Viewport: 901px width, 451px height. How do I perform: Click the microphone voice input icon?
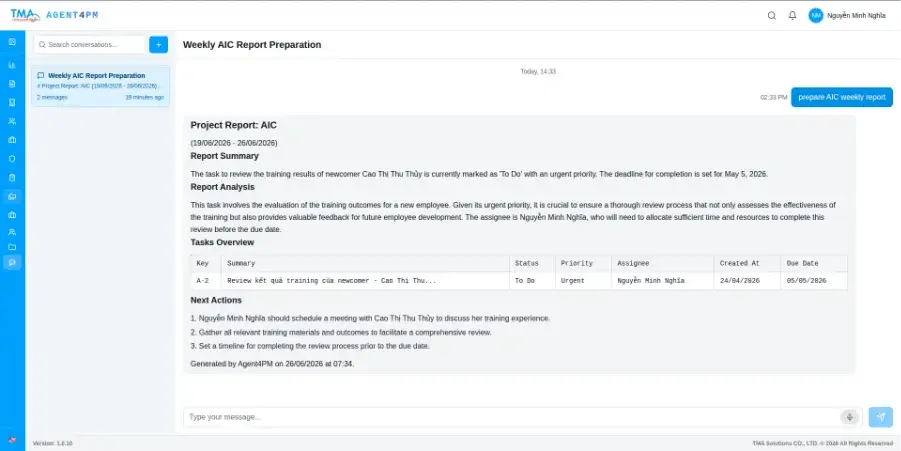tap(849, 417)
